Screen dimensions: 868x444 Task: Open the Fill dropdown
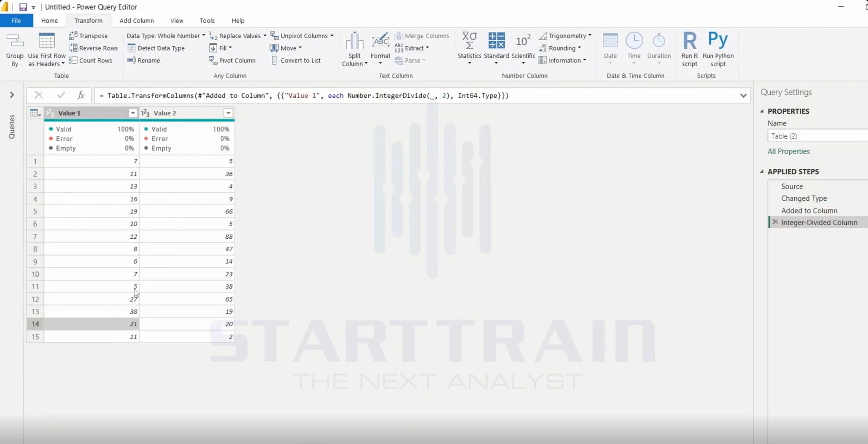pyautogui.click(x=220, y=48)
